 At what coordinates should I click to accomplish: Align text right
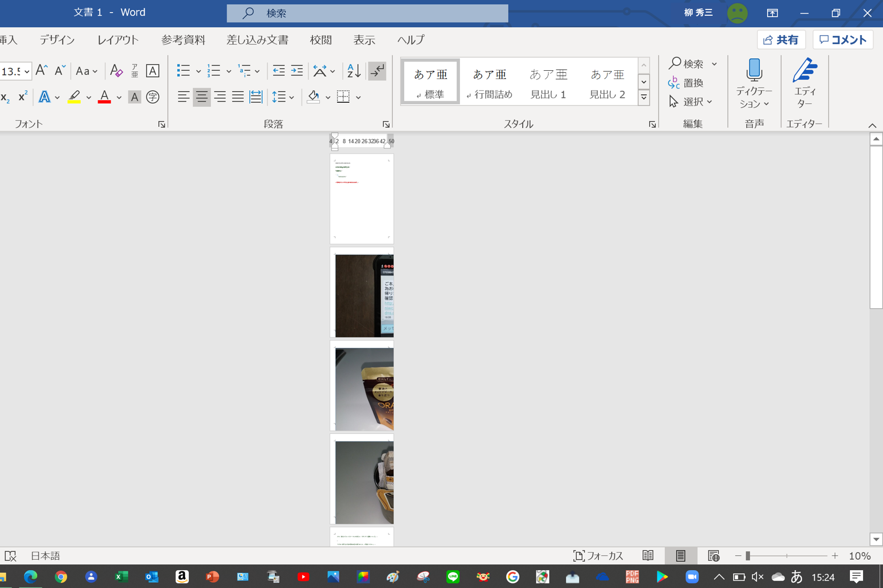(x=220, y=97)
